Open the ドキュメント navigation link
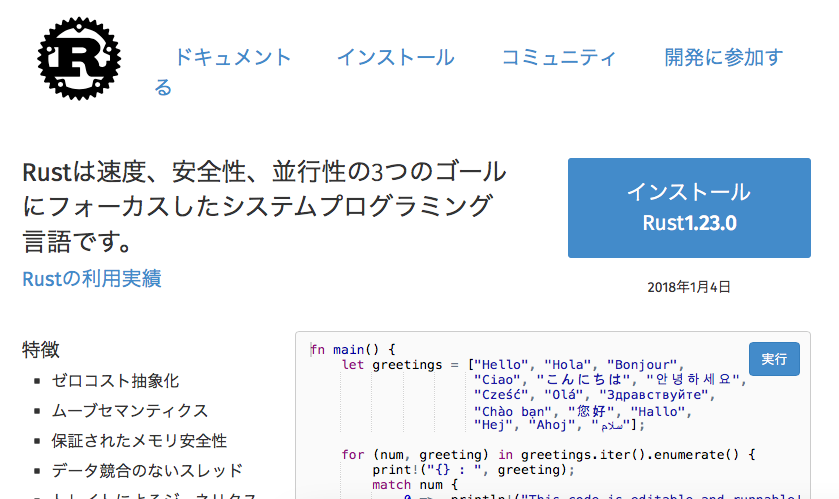 tap(233, 57)
